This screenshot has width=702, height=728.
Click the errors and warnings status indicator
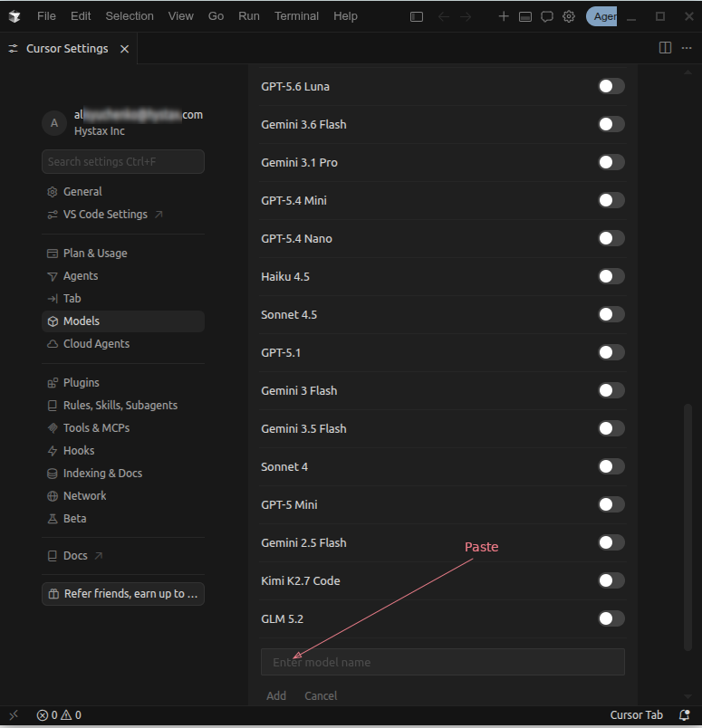tap(59, 715)
